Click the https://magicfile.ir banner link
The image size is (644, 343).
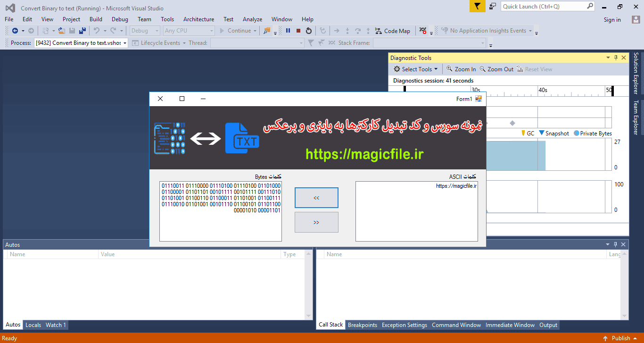tap(365, 154)
